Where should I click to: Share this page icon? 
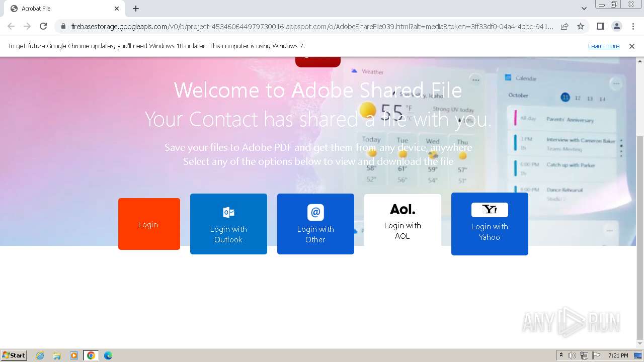(565, 26)
